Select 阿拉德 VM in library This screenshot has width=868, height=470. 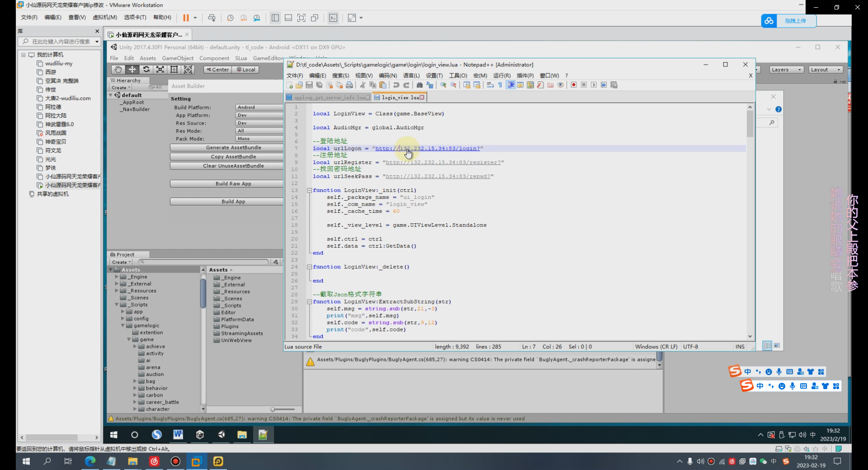[53, 107]
